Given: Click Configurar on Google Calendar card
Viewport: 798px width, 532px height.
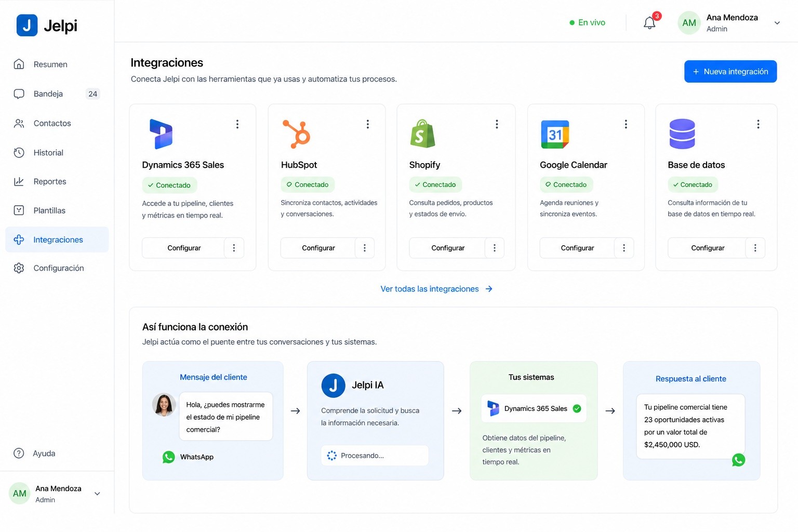Looking at the screenshot, I should pyautogui.click(x=577, y=248).
